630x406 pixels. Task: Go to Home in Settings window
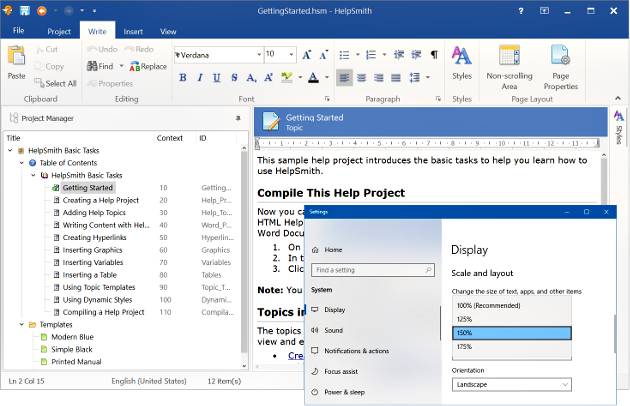pyautogui.click(x=333, y=250)
